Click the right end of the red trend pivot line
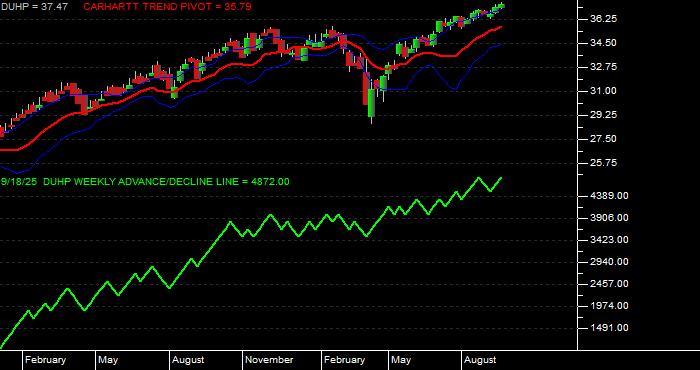 coord(501,27)
